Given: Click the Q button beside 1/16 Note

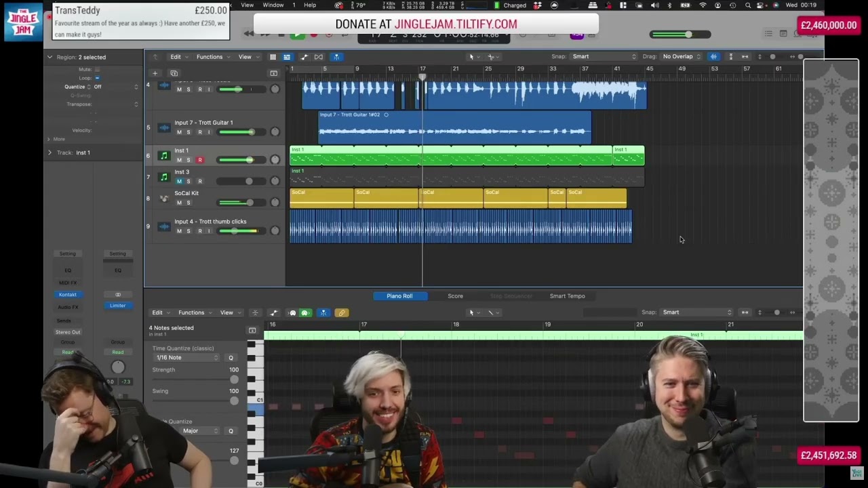Looking at the screenshot, I should pyautogui.click(x=231, y=358).
